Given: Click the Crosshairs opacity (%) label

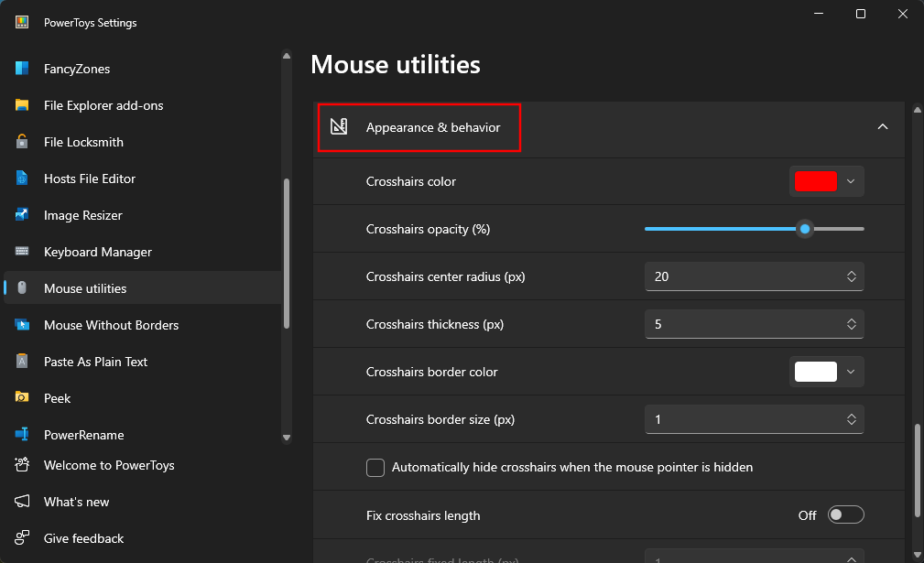Looking at the screenshot, I should coord(428,229).
